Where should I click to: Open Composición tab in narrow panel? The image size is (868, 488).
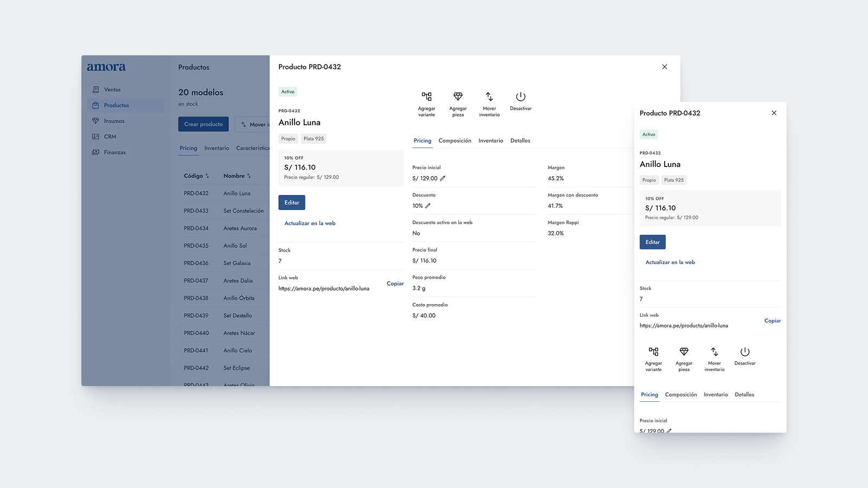pos(681,395)
